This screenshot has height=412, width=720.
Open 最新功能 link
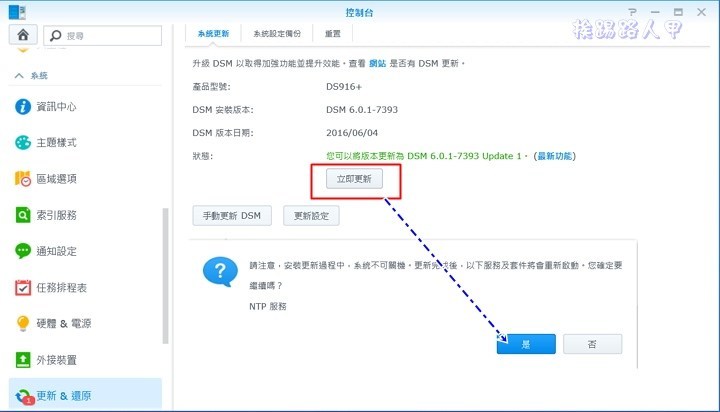point(555,156)
